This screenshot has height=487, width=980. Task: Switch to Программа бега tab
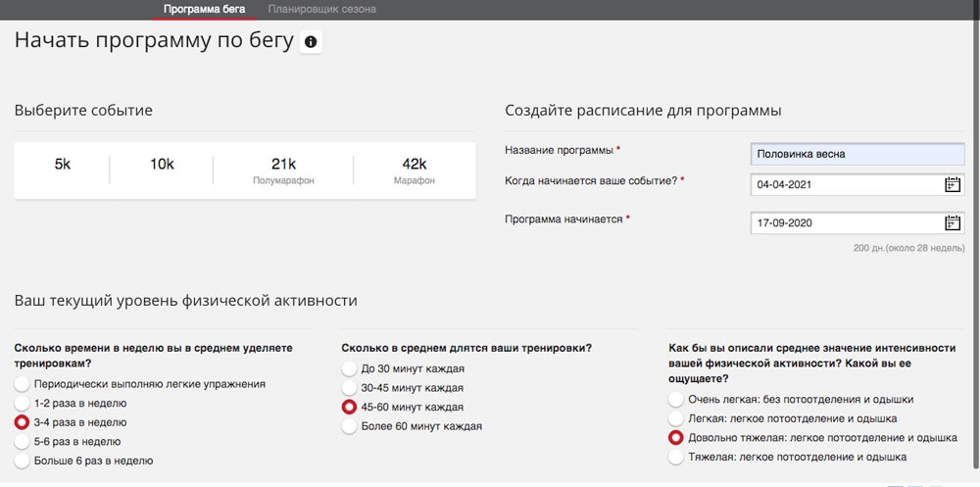click(204, 10)
